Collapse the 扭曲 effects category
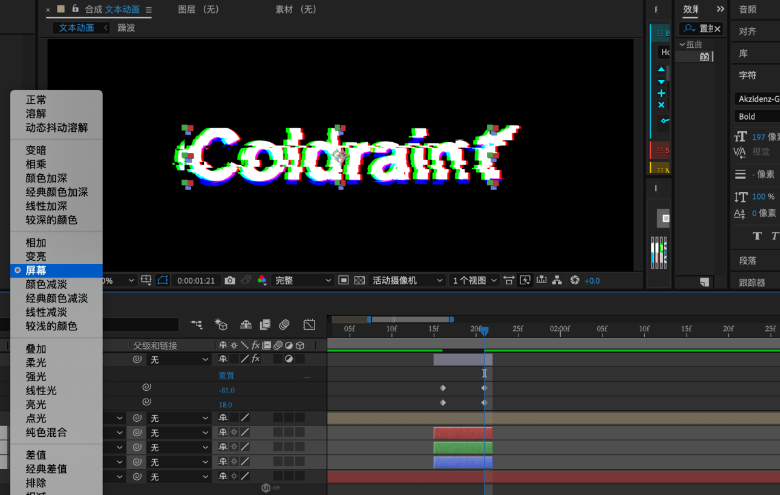780x495 pixels. pos(682,45)
